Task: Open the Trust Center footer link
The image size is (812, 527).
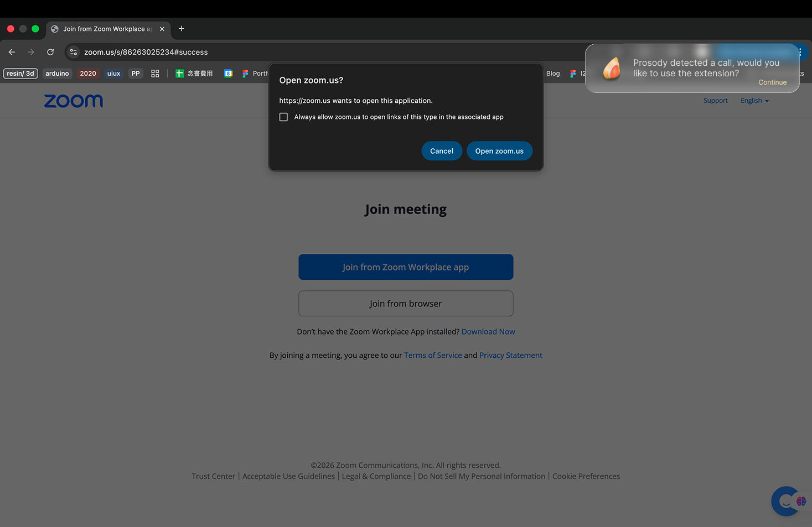Action: (x=213, y=477)
